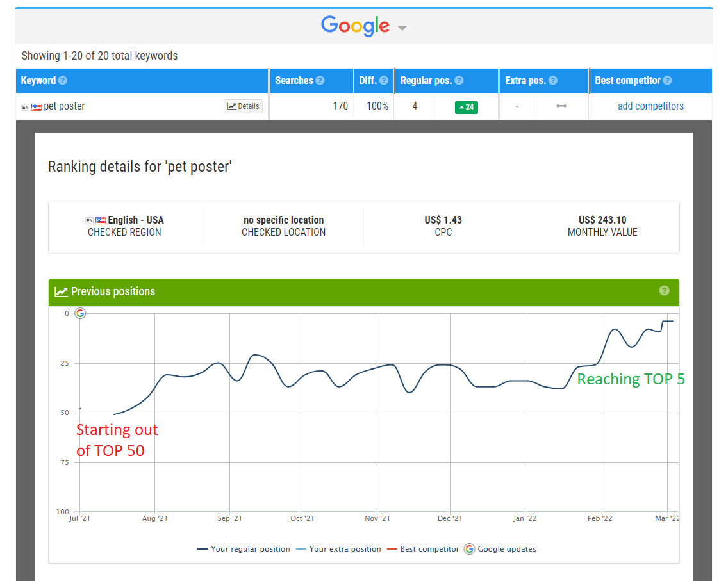Click the Mar '22 end point of ranking line
This screenshot has height=581, width=728.
click(x=672, y=321)
